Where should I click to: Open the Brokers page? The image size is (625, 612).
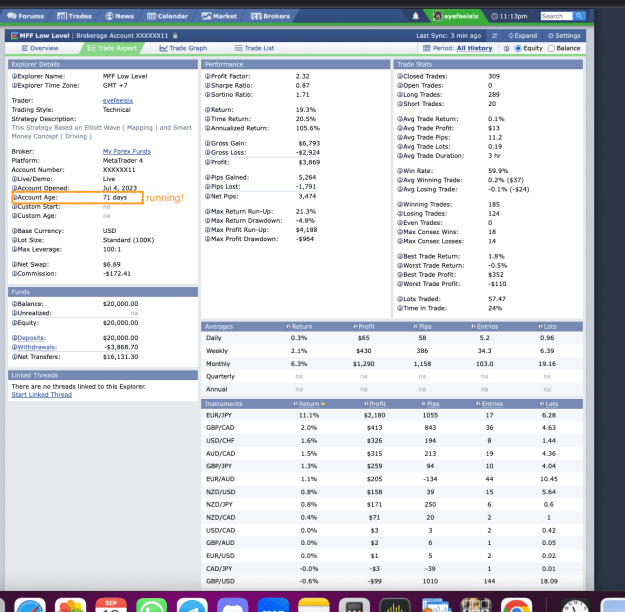click(270, 16)
